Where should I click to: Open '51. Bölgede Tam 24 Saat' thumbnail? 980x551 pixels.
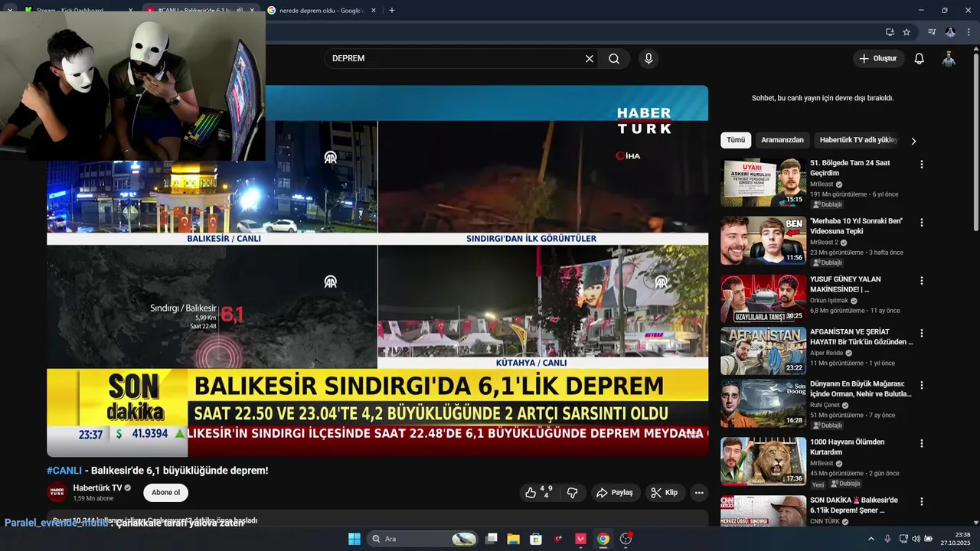coord(763,182)
